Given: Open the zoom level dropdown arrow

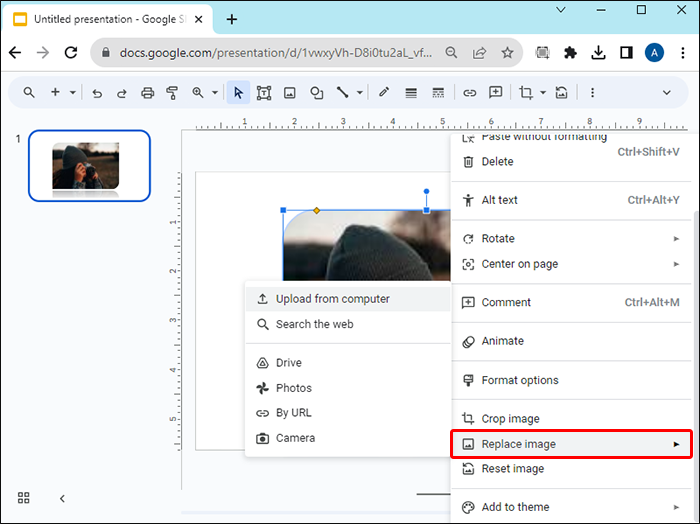Looking at the screenshot, I should pyautogui.click(x=215, y=92).
